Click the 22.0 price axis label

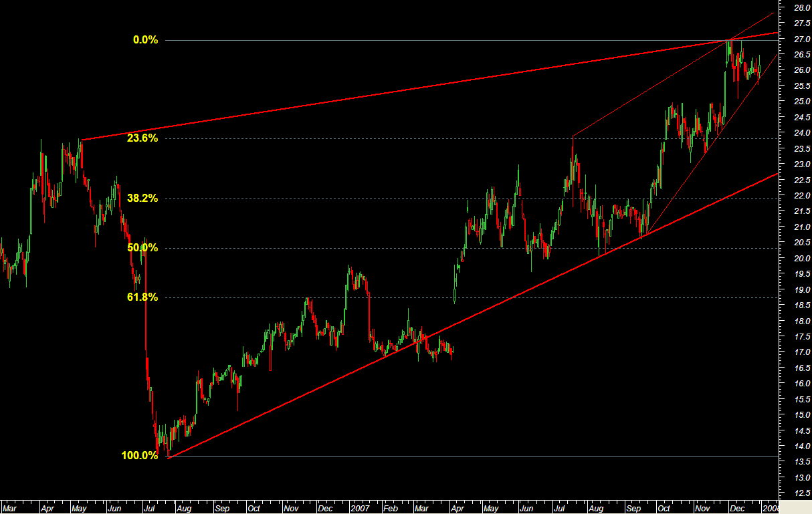point(802,196)
